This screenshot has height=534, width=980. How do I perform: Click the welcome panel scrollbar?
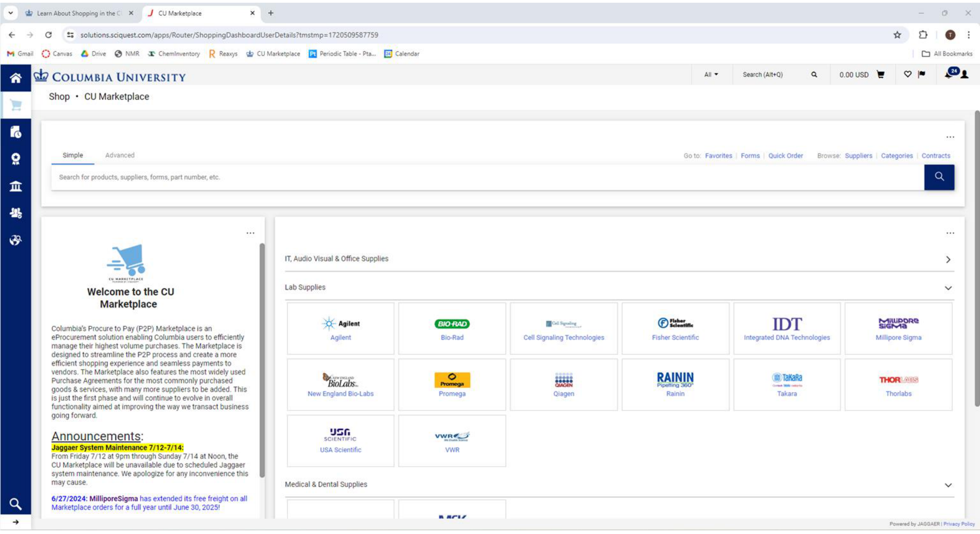point(262,360)
